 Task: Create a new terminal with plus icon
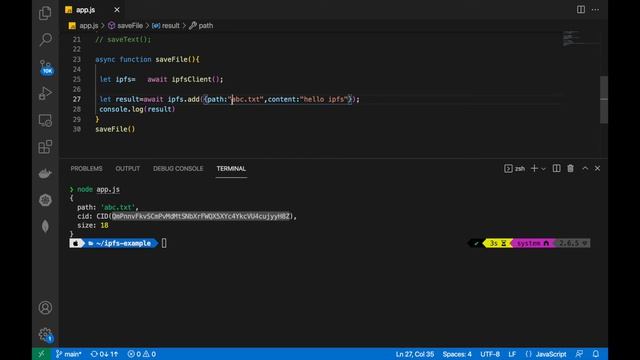click(534, 169)
